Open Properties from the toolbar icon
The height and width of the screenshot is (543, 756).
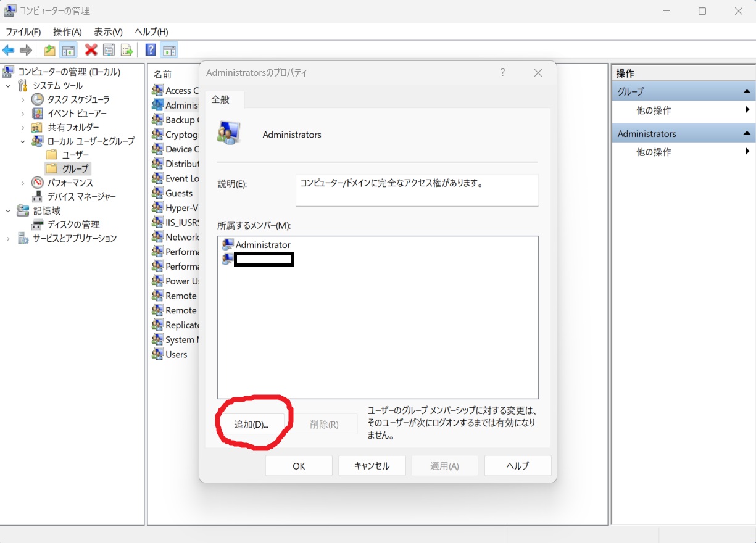coord(109,51)
